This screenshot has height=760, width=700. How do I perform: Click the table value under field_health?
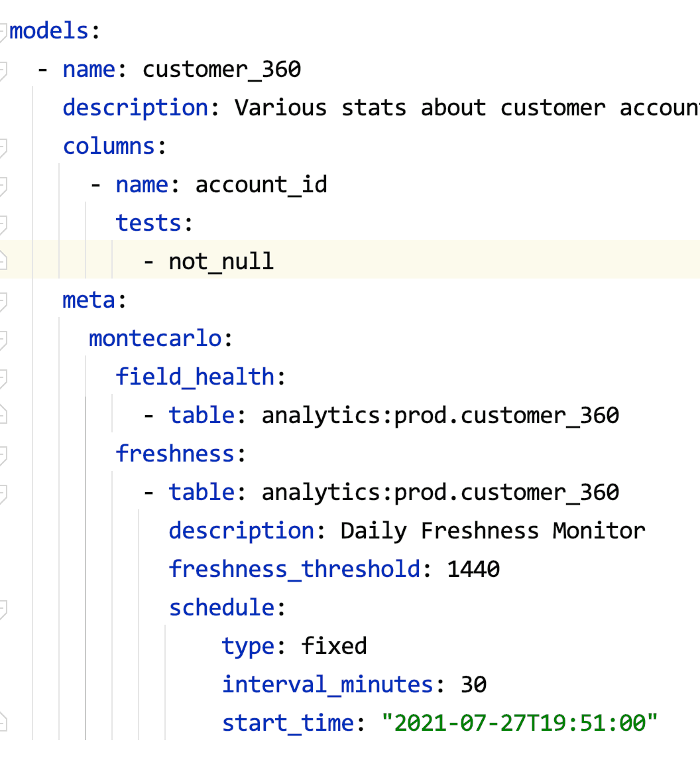440,416
